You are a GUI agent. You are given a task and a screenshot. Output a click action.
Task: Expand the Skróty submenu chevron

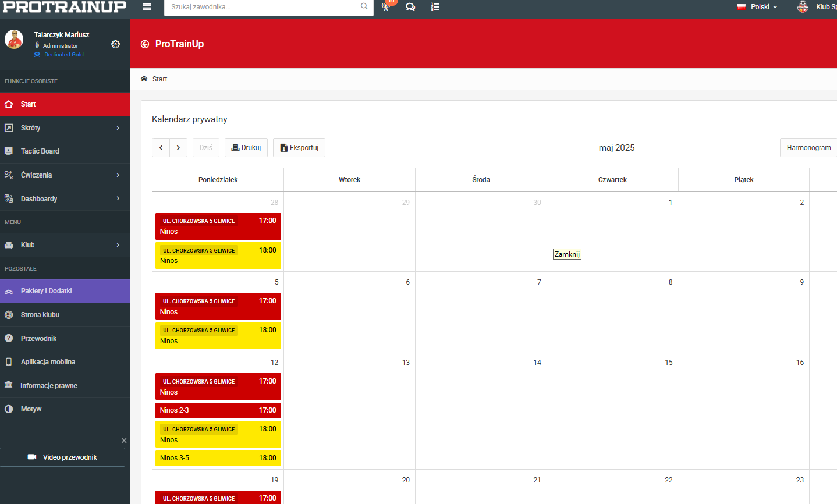[x=118, y=127]
